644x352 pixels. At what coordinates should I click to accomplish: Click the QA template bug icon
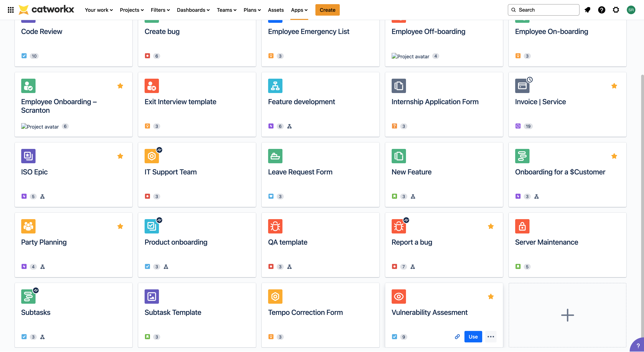point(275,226)
